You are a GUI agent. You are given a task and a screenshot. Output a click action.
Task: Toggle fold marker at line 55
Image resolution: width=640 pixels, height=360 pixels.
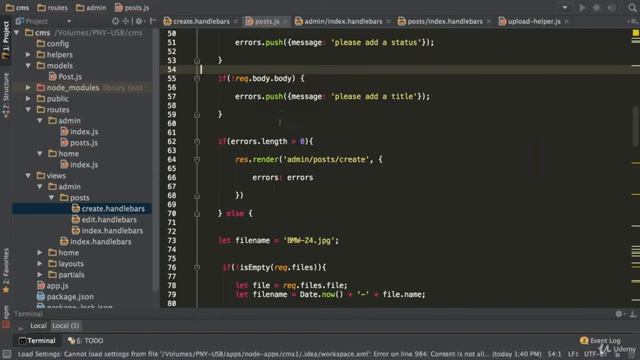point(197,78)
